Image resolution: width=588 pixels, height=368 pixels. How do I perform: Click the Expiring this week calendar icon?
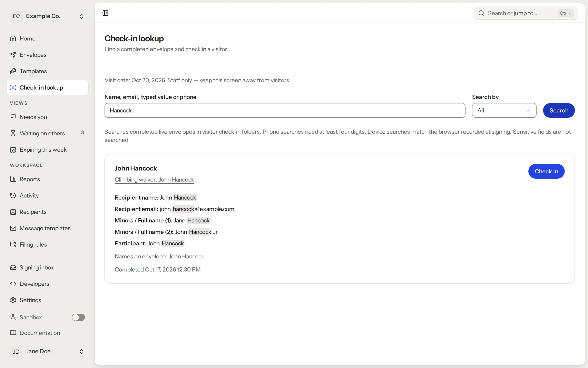(x=13, y=149)
